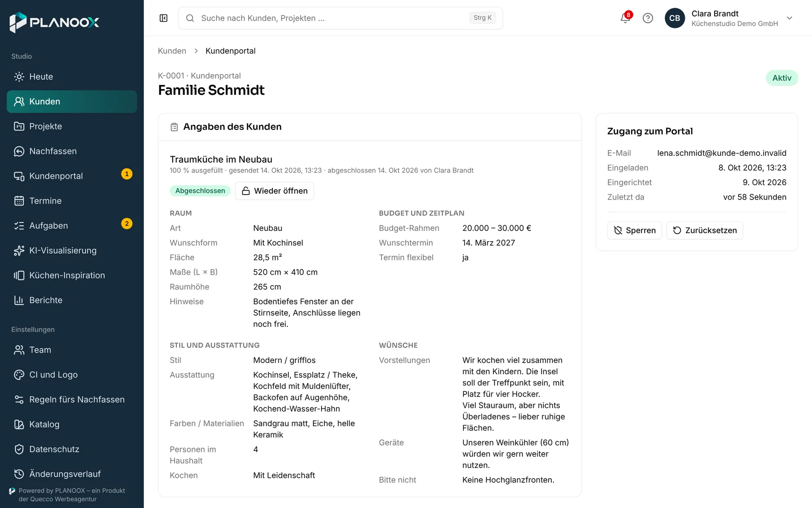Click the KI-Visualisierung sparkle icon

pyautogui.click(x=19, y=251)
